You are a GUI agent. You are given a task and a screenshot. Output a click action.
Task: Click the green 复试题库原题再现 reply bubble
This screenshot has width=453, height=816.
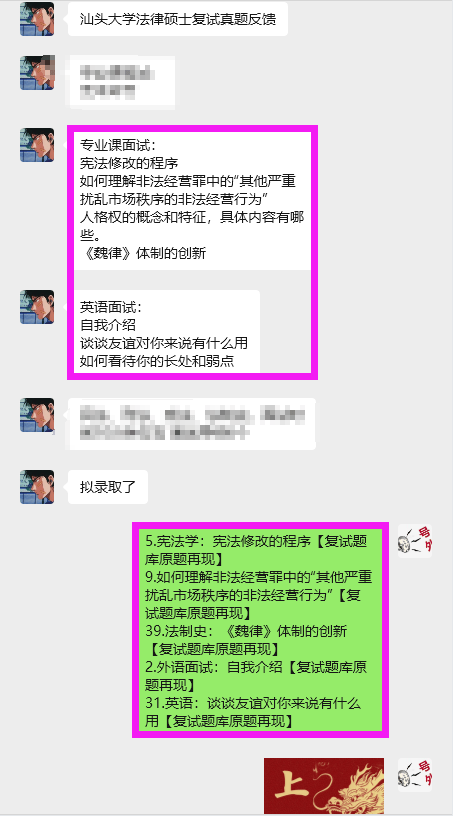260,630
